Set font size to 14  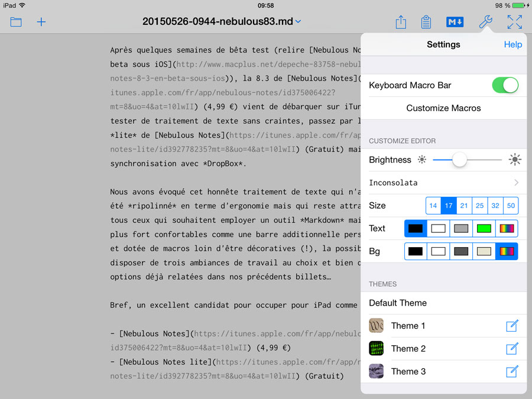[433, 206]
